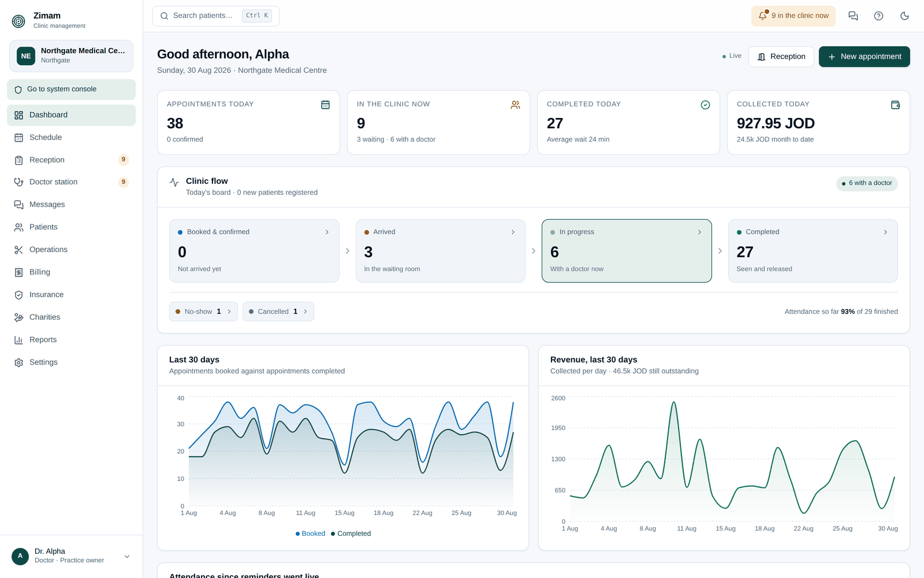Open Dashboard in the sidebar

[x=71, y=115]
